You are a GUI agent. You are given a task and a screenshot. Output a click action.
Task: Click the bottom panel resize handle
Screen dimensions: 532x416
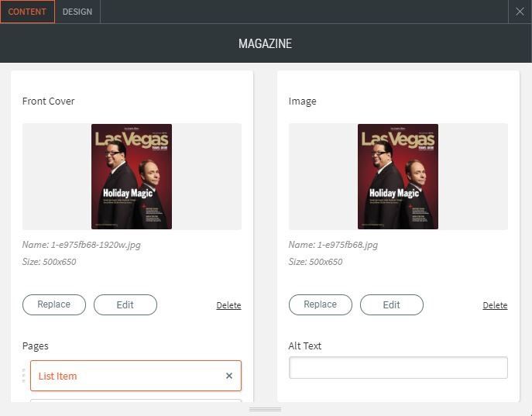click(266, 410)
